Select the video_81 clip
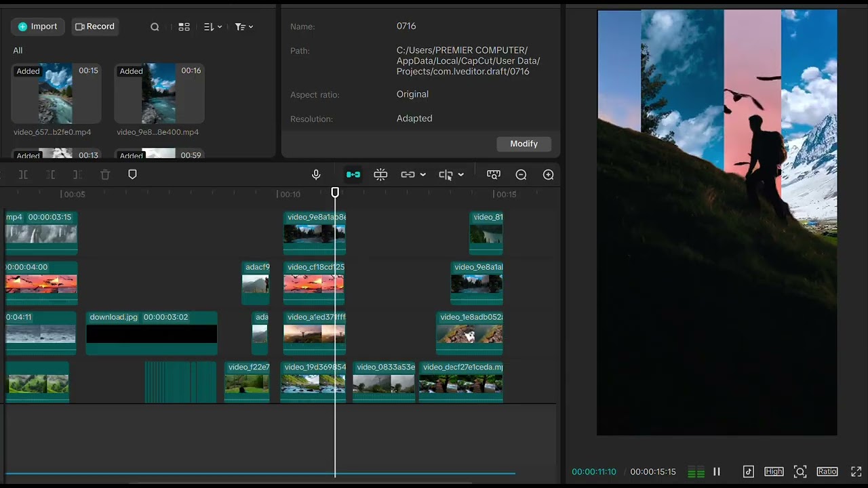This screenshot has width=868, height=488. [486, 233]
